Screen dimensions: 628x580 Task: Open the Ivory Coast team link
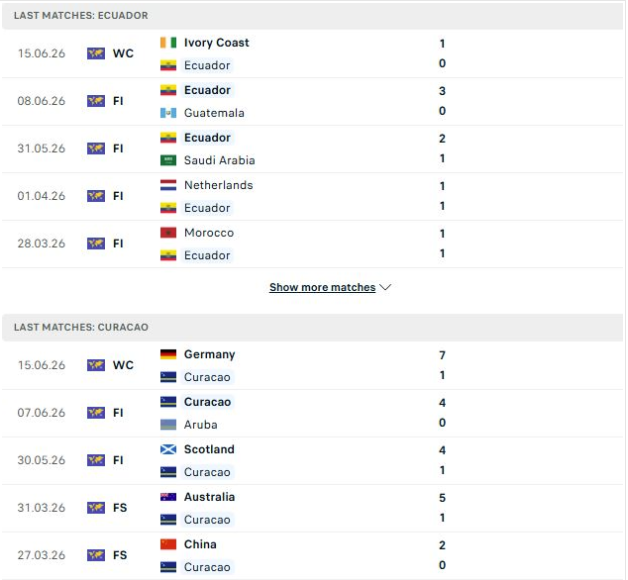[x=216, y=42]
